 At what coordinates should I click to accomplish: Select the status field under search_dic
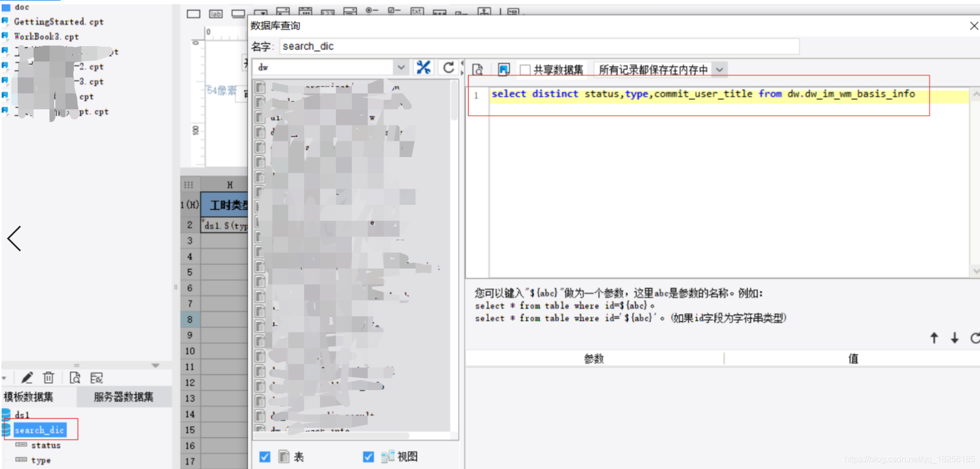pyautogui.click(x=46, y=445)
